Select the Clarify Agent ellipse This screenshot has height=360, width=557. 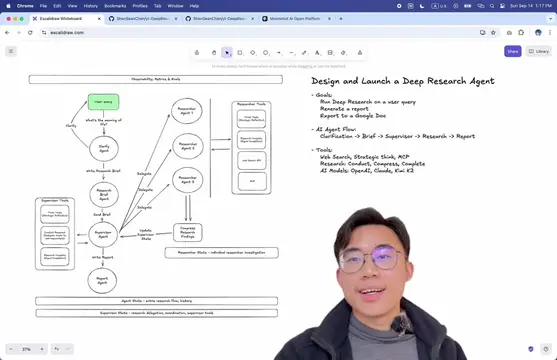click(x=104, y=148)
